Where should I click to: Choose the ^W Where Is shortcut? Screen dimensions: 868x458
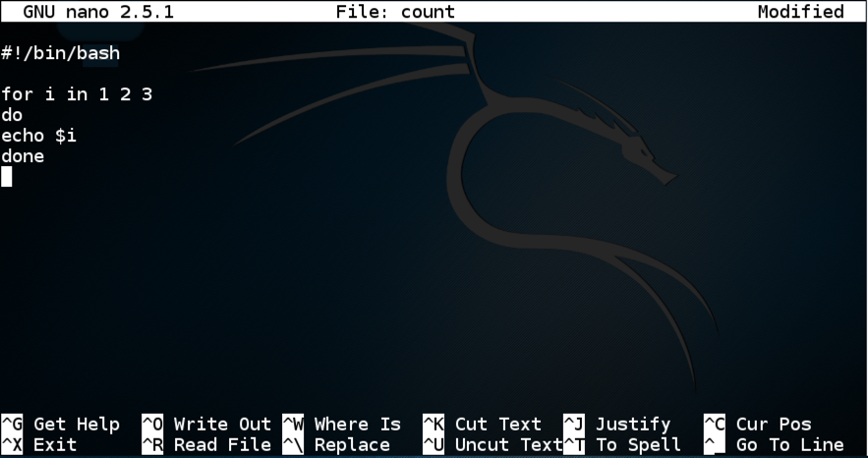pos(341,425)
